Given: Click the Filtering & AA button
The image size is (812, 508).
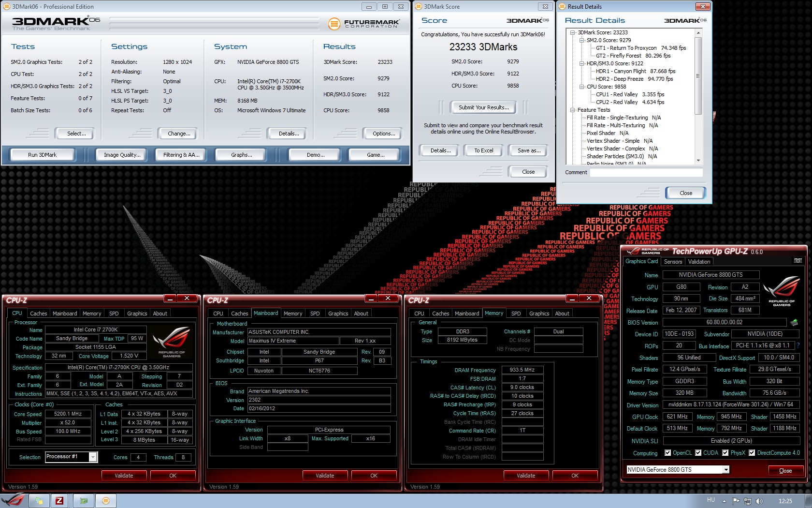Looking at the screenshot, I should (x=181, y=155).
